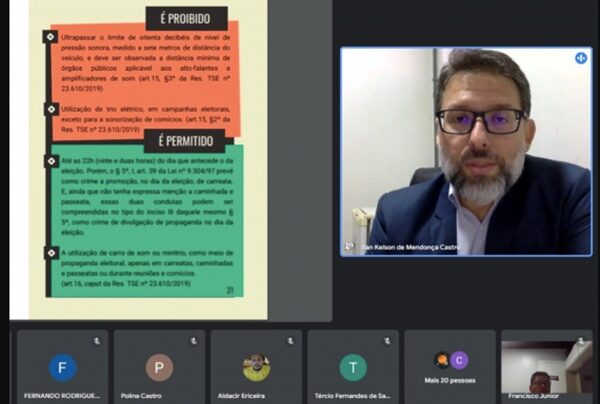This screenshot has width=600, height=404.
Task: Select the brown P avatar of Polina Castro
Action: 159,368
